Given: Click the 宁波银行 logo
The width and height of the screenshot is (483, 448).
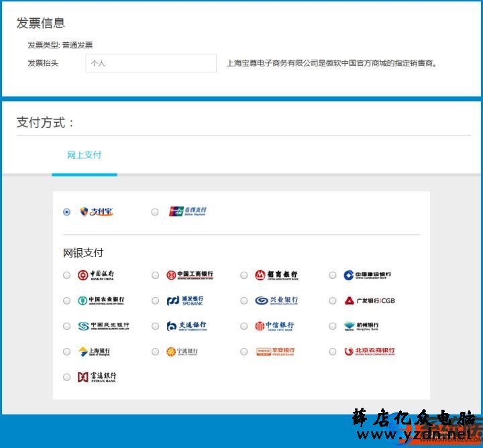Looking at the screenshot, I should [x=182, y=351].
